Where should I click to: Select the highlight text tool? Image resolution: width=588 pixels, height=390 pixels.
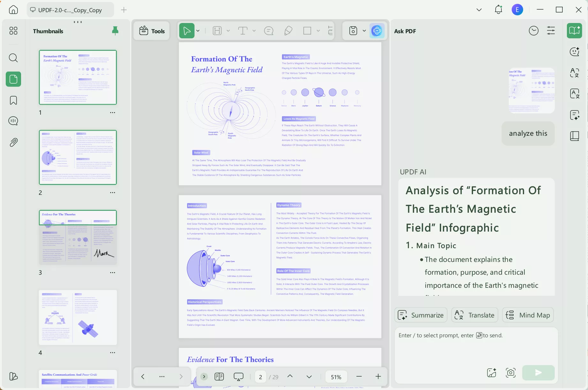point(217,31)
